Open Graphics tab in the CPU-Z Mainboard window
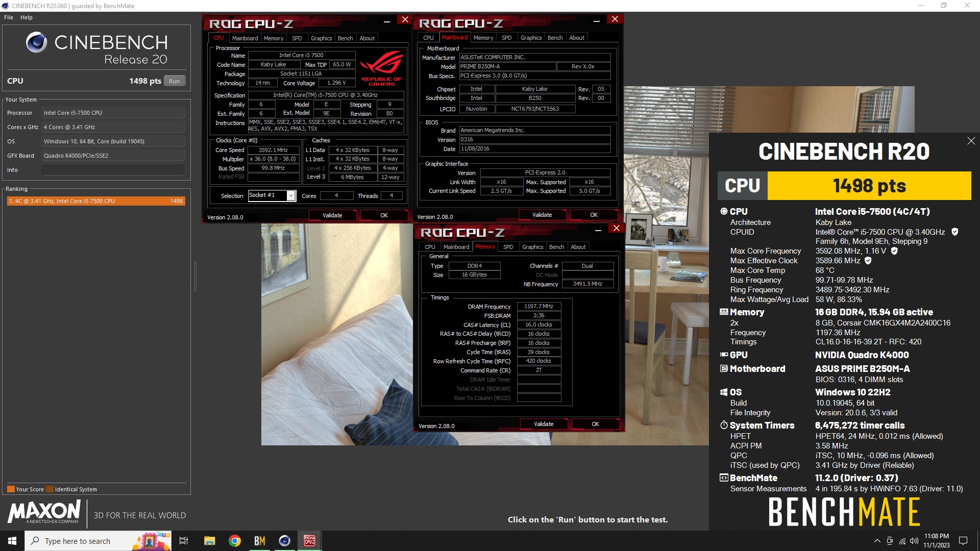The image size is (980, 551). [x=531, y=38]
